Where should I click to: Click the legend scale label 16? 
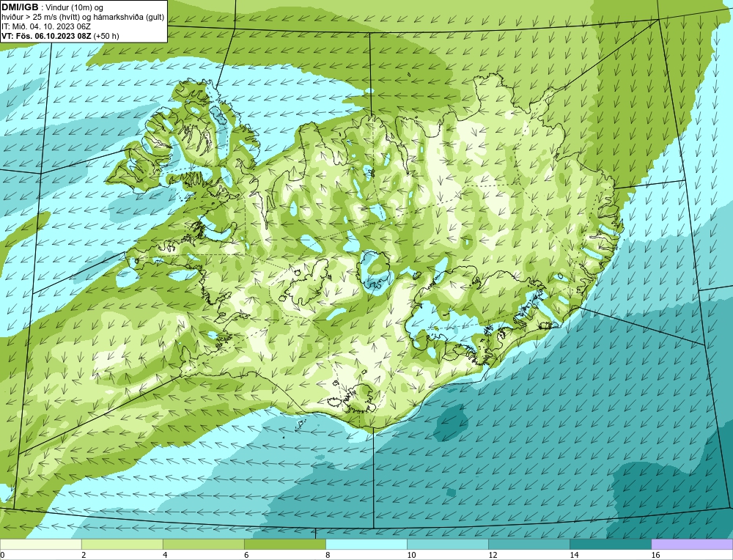[655, 555]
